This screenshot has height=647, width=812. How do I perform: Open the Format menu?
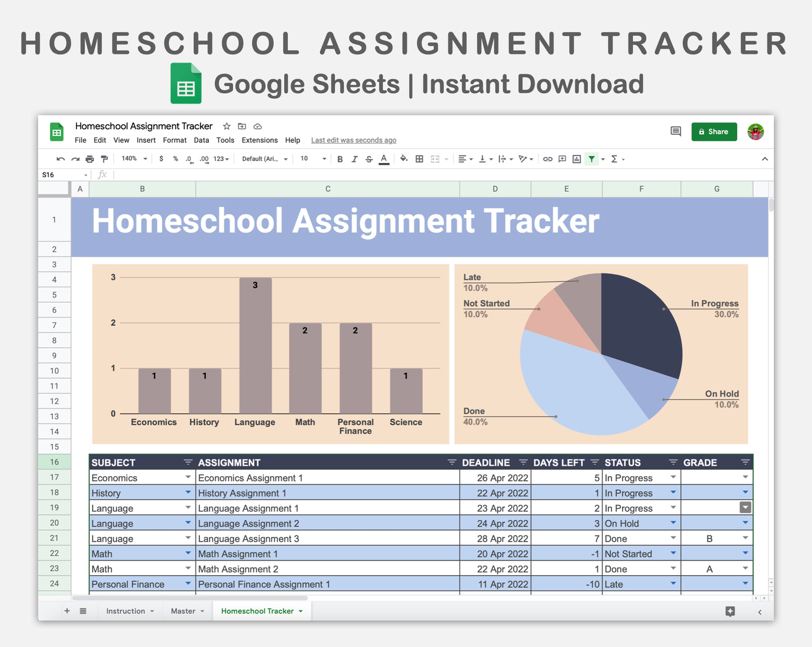click(x=174, y=140)
